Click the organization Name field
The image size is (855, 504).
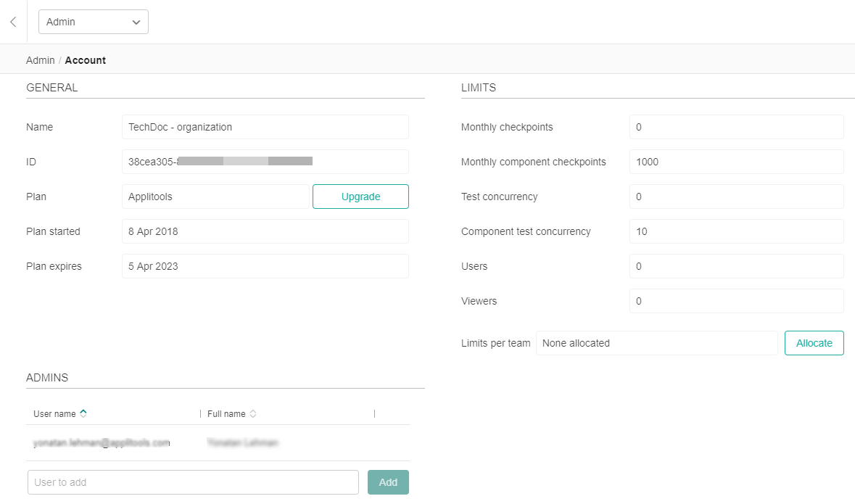click(x=265, y=127)
